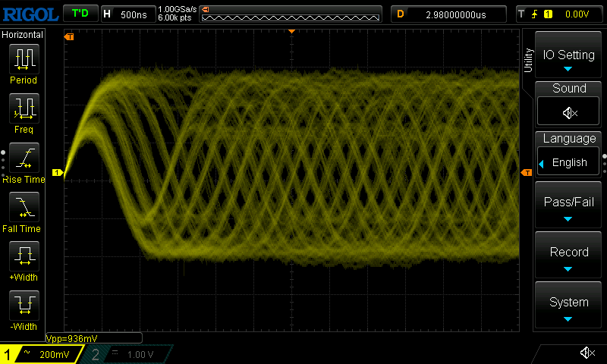Image resolution: width=607 pixels, height=364 pixels.
Task: Click the speaker icon at bottom right
Action: pyautogui.click(x=587, y=353)
